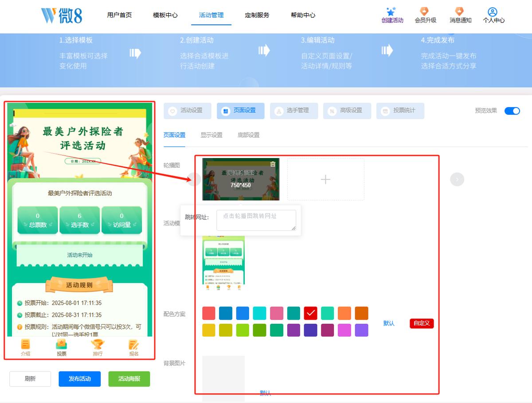Choose the pink swatch in the top row
The width and height of the screenshot is (532, 403).
(277, 313)
